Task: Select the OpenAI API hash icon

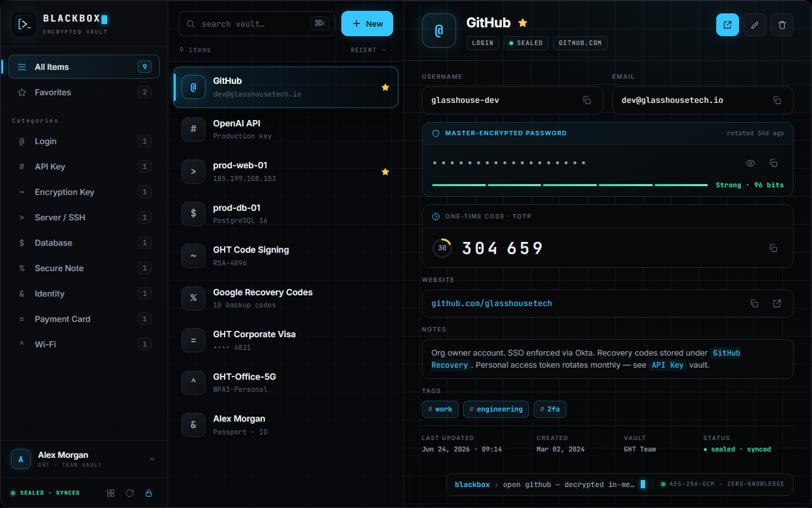Action: click(193, 130)
